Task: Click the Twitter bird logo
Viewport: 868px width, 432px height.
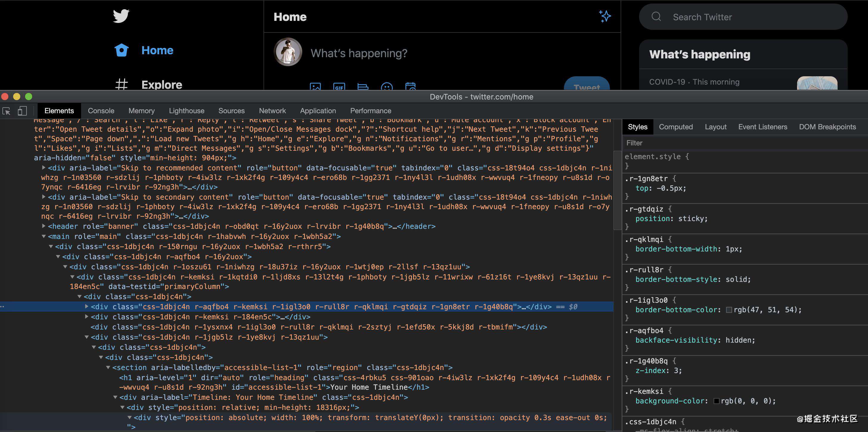Action: pos(121,16)
